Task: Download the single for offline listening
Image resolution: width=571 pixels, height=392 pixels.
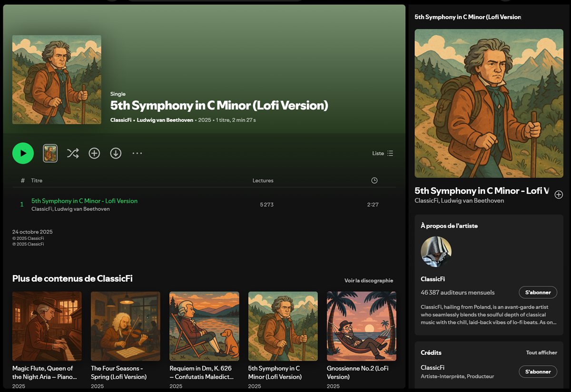Action: 116,153
